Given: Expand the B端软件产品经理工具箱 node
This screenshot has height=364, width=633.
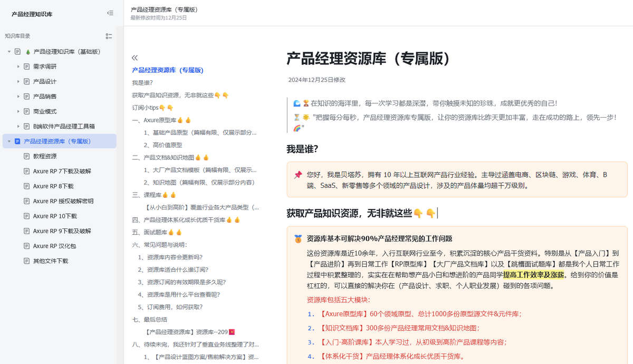Looking at the screenshot, I should coord(18,127).
